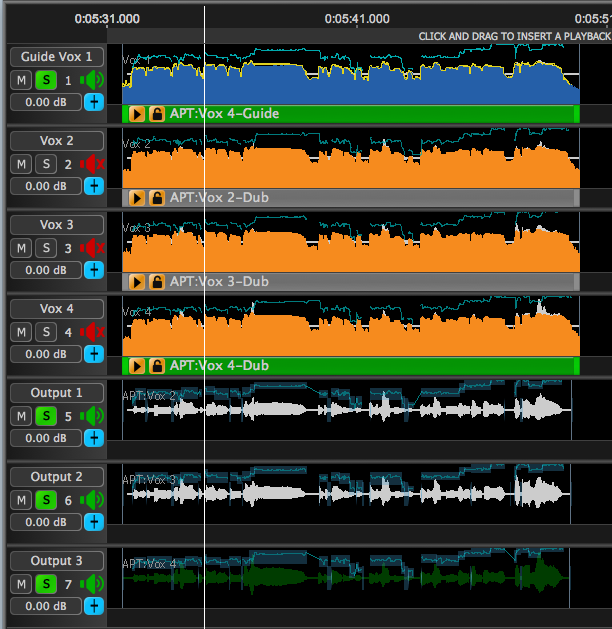
Task: Click the Output 1 track name button
Action: coord(56,393)
